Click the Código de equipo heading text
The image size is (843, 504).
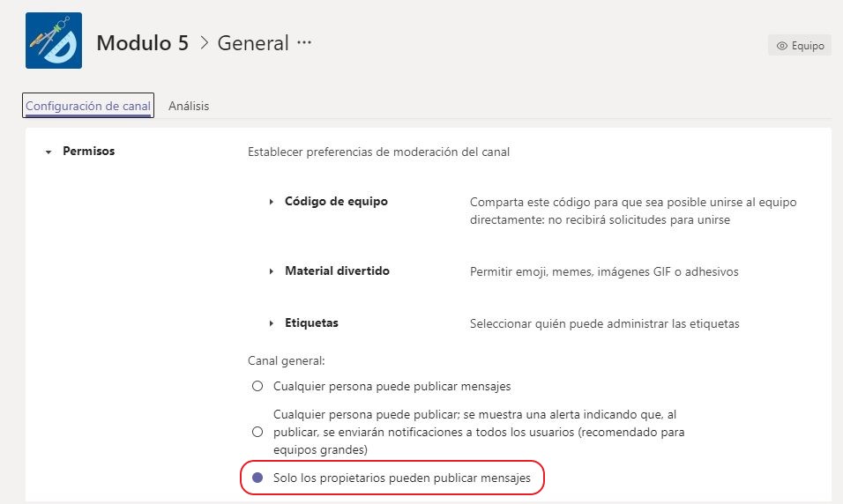click(x=336, y=201)
